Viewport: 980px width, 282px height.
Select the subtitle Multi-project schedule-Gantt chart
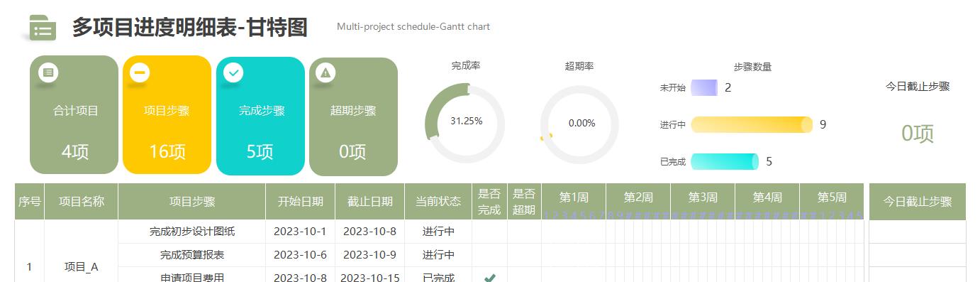(x=413, y=27)
